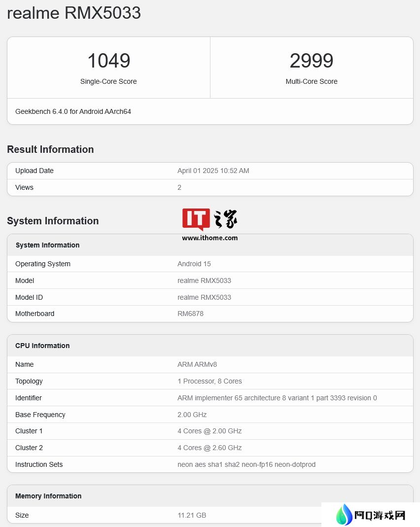This screenshot has width=420, height=527.
Task: Select 4 Cores @ 2.00 GHz value
Action: 210,431
